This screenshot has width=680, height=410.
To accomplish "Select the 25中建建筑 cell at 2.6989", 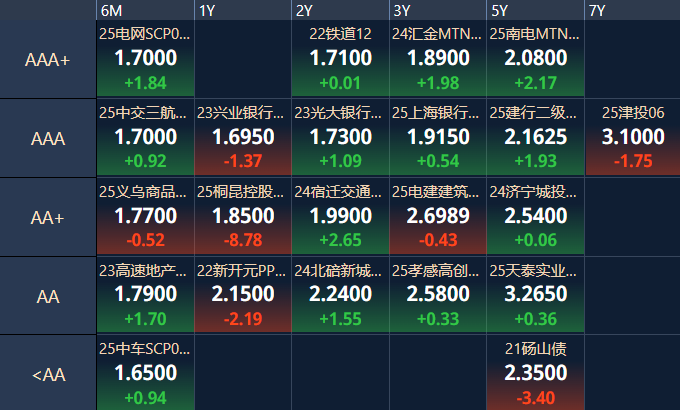I will (437, 217).
